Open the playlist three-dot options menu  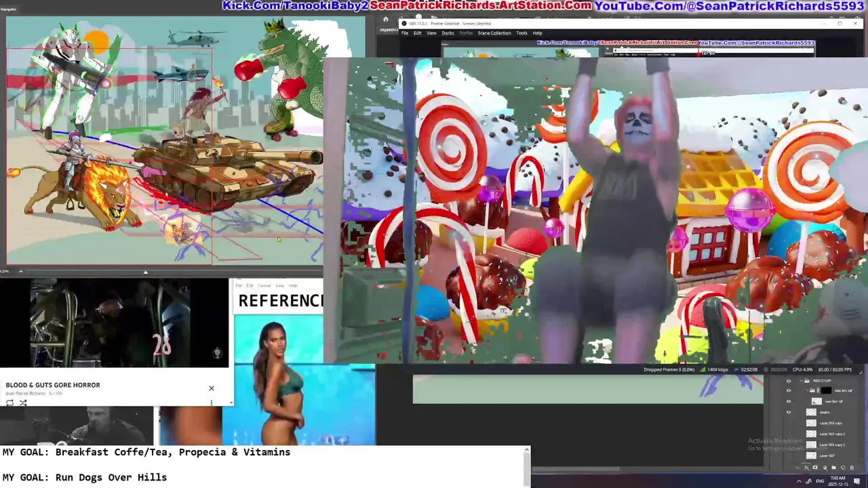point(212,403)
